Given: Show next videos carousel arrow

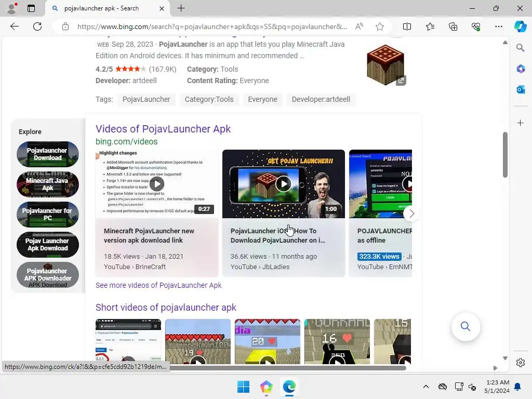Looking at the screenshot, I should 411,214.
